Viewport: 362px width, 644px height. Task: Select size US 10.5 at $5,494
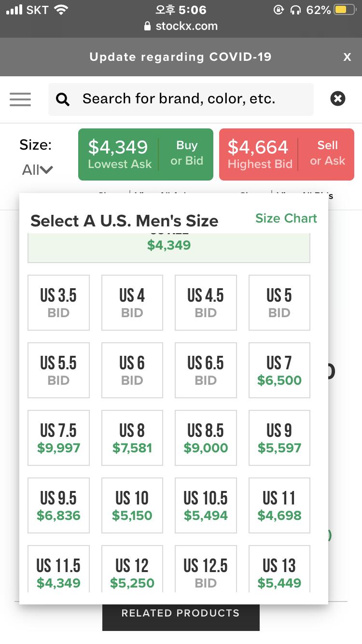tap(206, 505)
